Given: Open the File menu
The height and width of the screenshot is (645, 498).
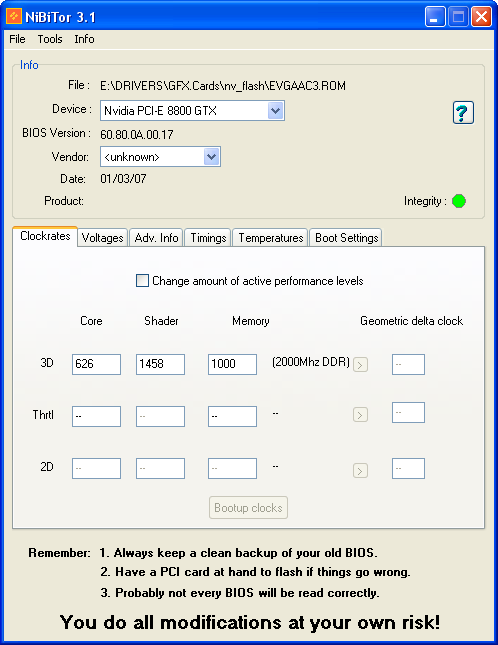Looking at the screenshot, I should (17, 39).
